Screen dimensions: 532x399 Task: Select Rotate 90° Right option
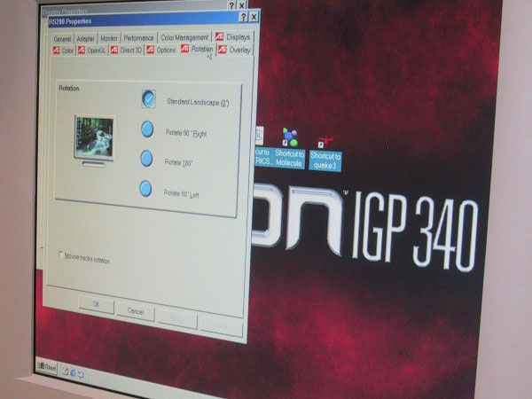click(147, 129)
